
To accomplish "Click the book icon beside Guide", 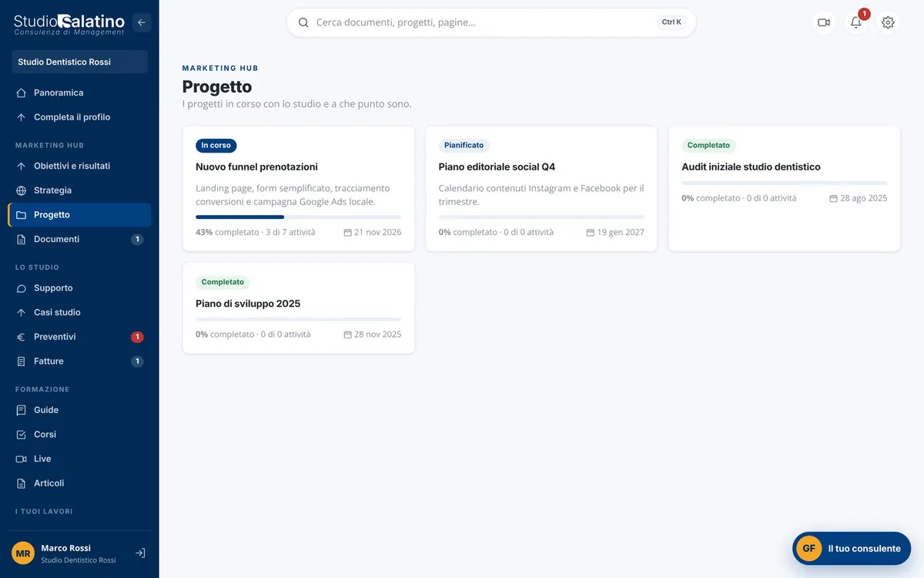I will point(21,410).
